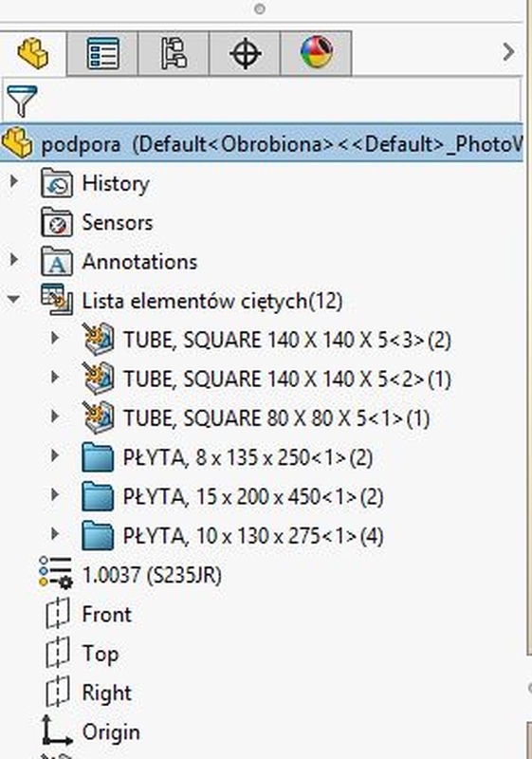
Task: Expand TUBE, SQUARE 140 X 140 X 5<3> item
Action: click(55, 339)
